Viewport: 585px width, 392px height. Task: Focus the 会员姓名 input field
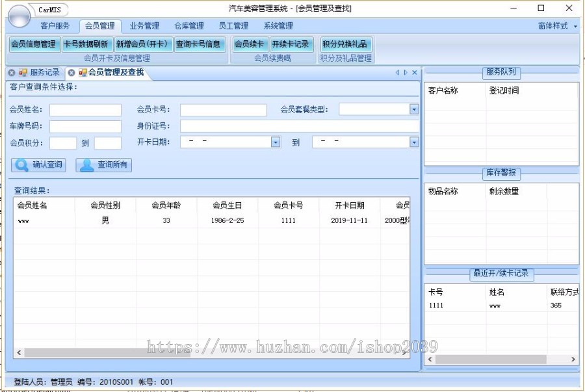[x=85, y=110]
